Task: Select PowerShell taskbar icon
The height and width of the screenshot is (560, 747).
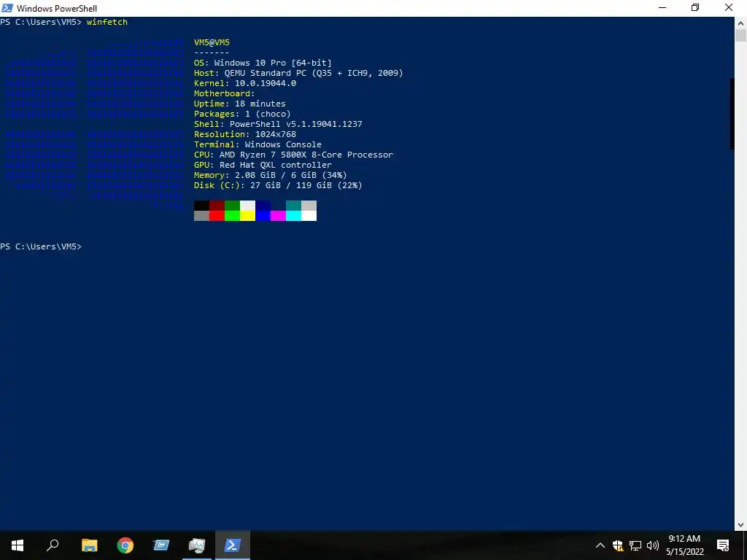Action: coord(233,545)
